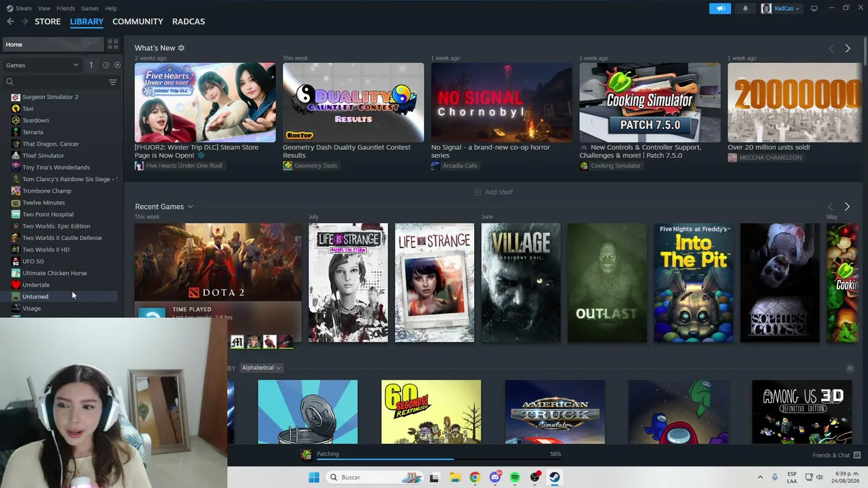This screenshot has width=868, height=488.
Task: Open the notifications bell
Action: coord(745,8)
